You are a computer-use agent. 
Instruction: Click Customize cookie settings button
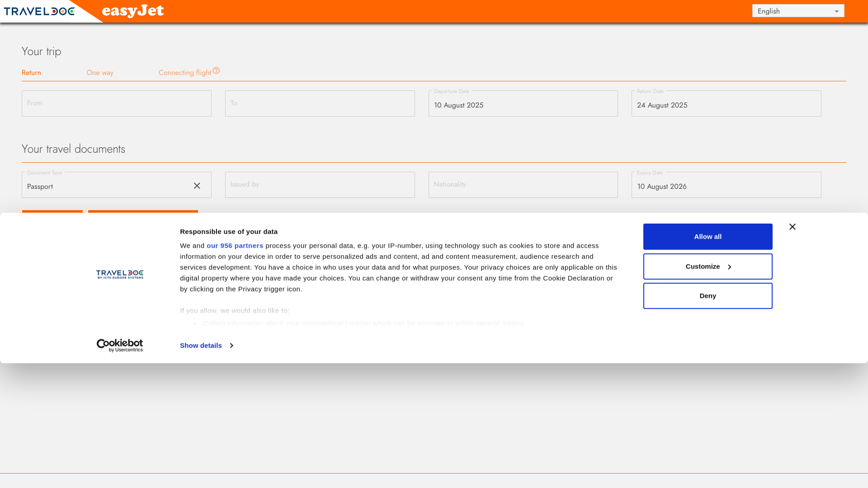708,267
